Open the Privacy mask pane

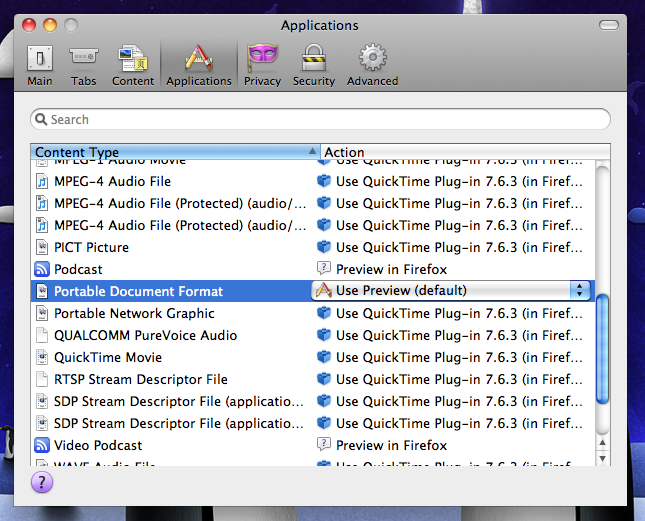[262, 66]
